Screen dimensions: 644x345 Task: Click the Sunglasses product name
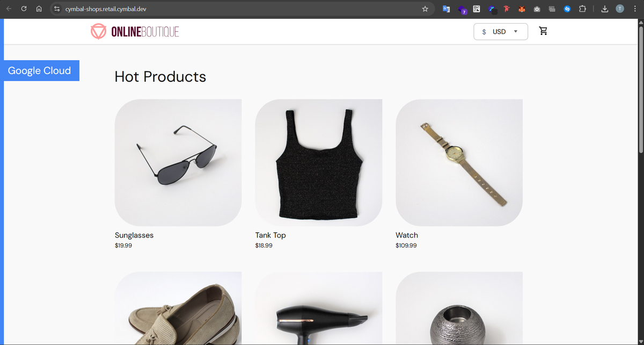(x=134, y=235)
